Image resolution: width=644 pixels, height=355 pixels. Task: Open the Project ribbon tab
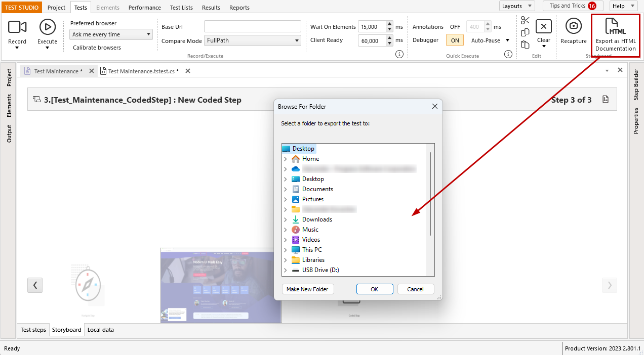pos(57,8)
